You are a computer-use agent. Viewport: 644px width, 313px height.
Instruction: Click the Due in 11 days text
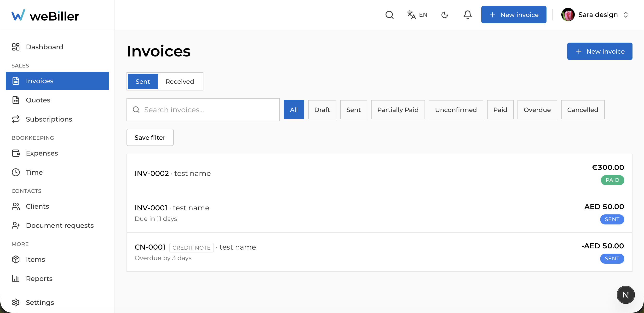pos(156,219)
